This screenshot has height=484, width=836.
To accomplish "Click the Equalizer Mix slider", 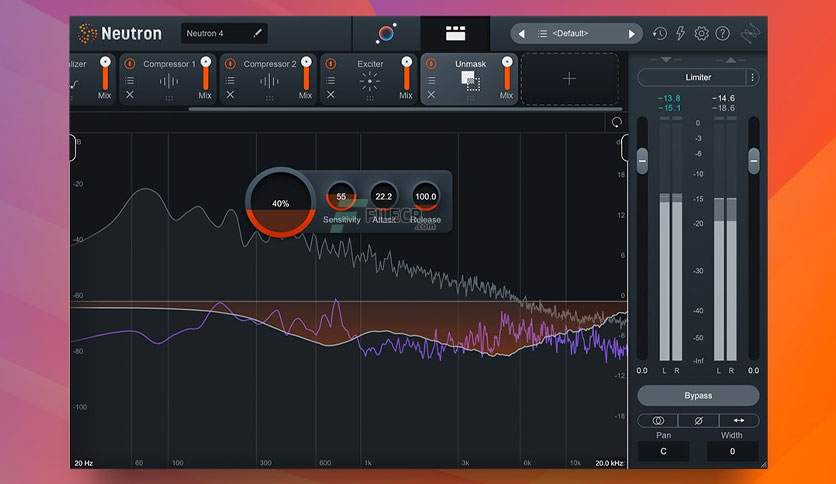I will (x=105, y=75).
